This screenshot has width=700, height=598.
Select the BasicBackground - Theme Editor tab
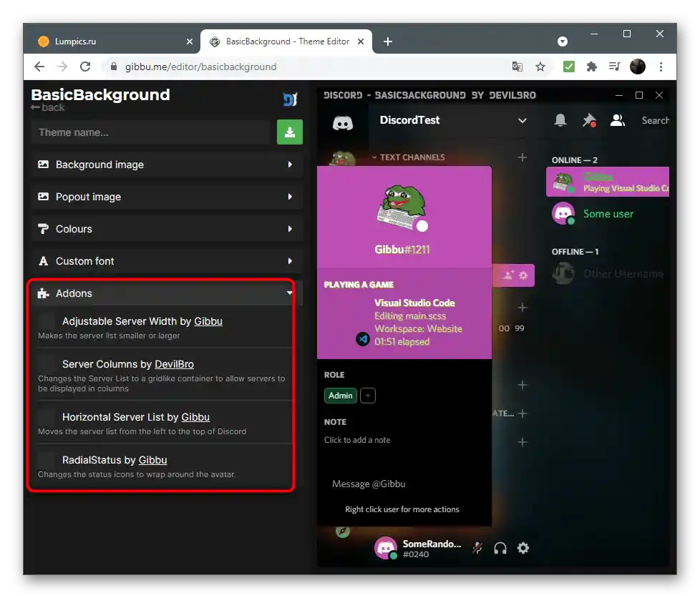pos(286,41)
